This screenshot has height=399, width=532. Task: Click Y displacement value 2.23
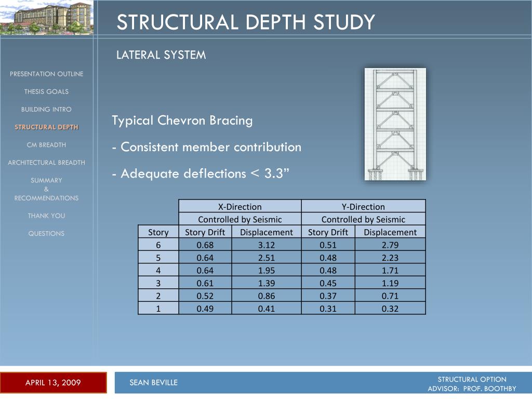click(x=390, y=258)
